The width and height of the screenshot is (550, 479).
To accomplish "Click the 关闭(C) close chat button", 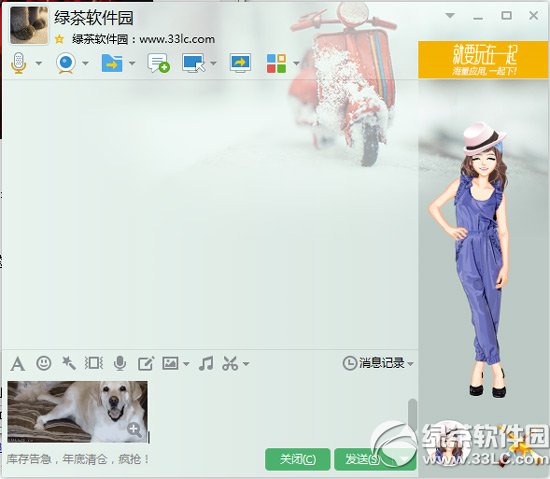I will [297, 459].
